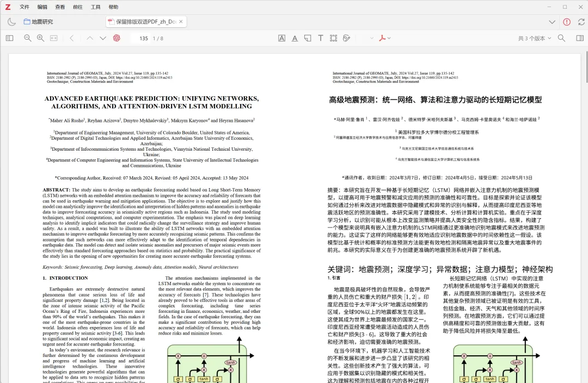This screenshot has height=383, width=588.
Task: Click the English paper title heading
Action: pyautogui.click(x=151, y=102)
